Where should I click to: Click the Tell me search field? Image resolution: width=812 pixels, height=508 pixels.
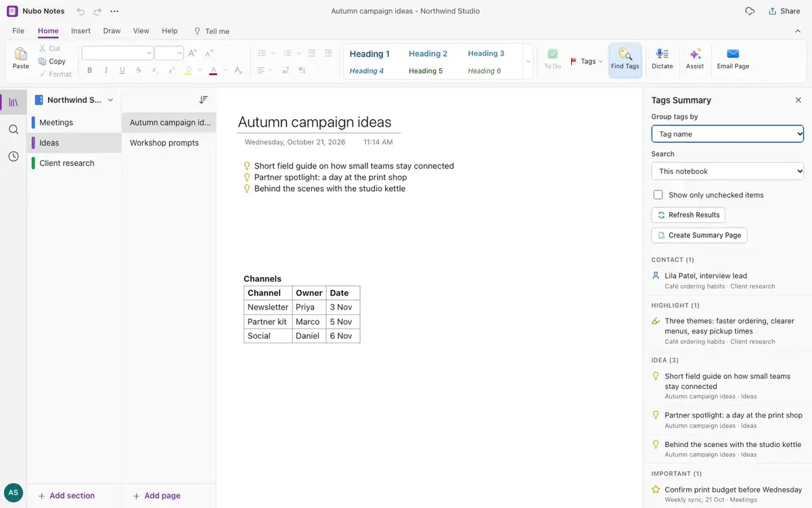212,31
